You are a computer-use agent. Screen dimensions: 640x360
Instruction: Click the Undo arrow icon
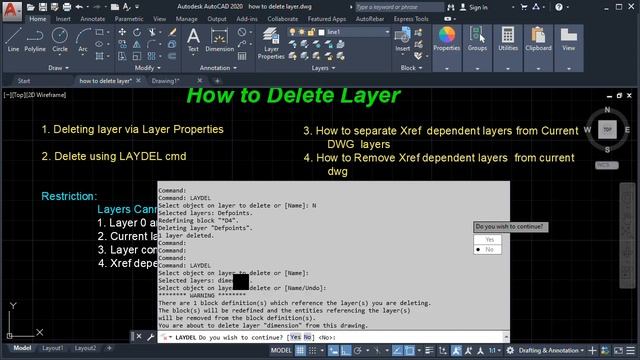click(x=79, y=7)
